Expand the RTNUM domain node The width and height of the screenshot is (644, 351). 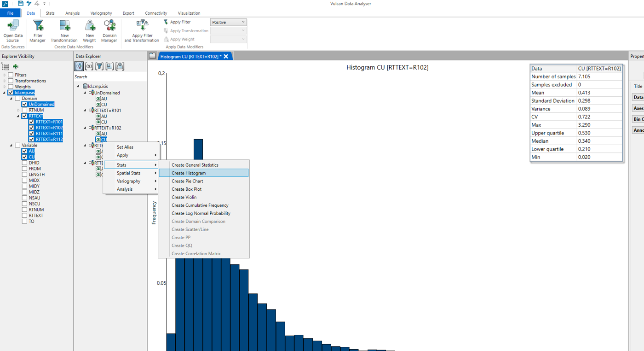pos(18,110)
